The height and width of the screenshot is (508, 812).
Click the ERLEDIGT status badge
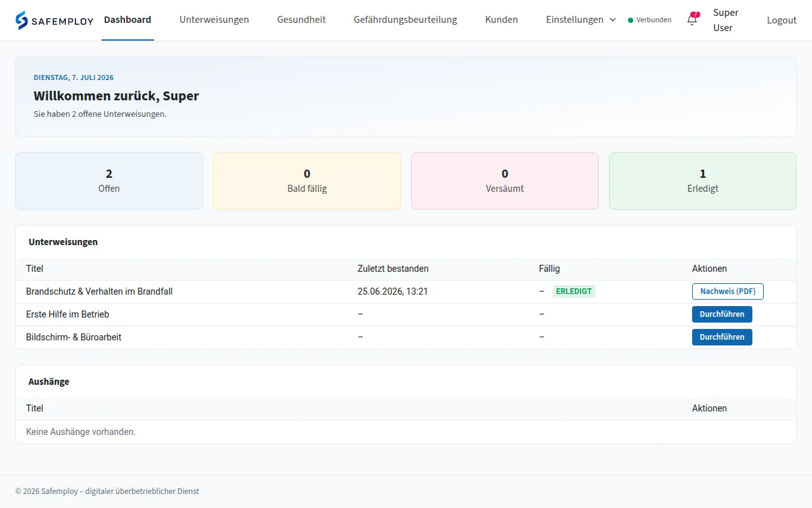tap(574, 291)
